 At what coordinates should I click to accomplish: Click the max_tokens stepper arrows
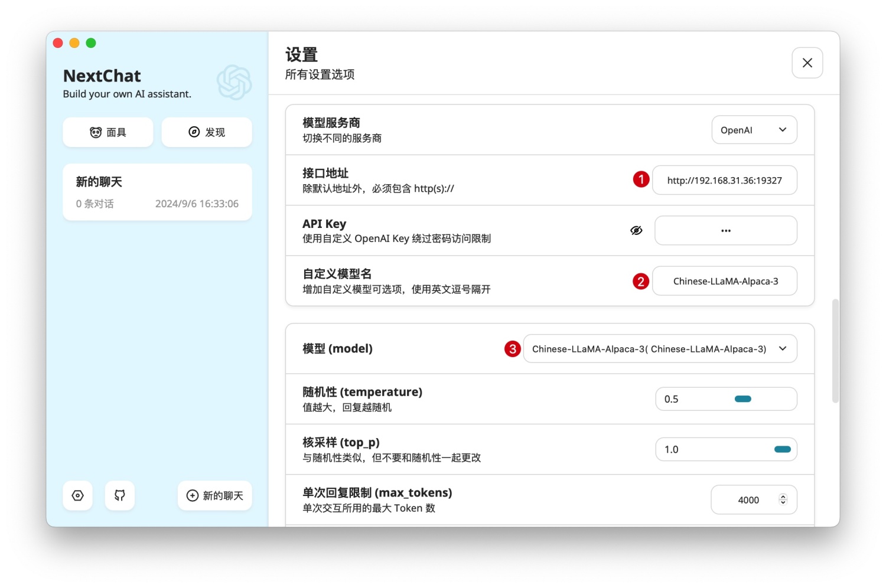(783, 499)
